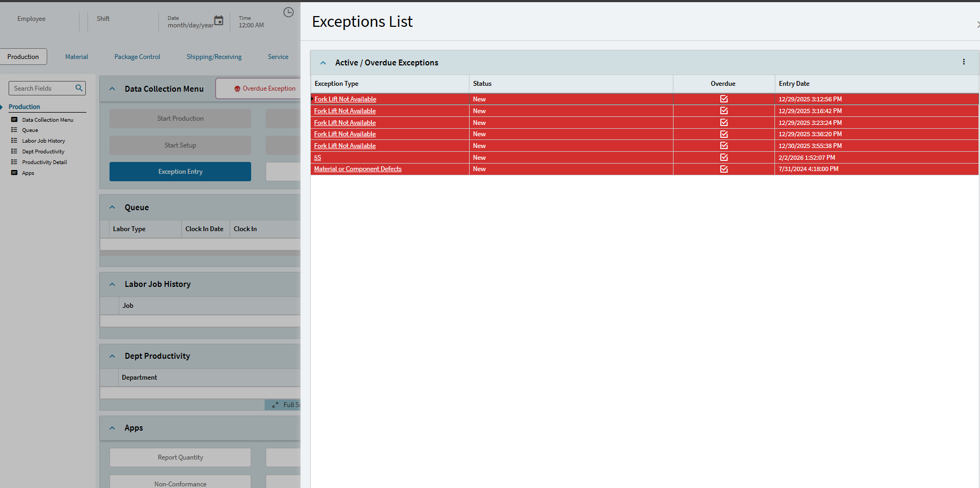Collapse the Data Collection Menu panel
This screenshot has height=488, width=980.
point(112,89)
